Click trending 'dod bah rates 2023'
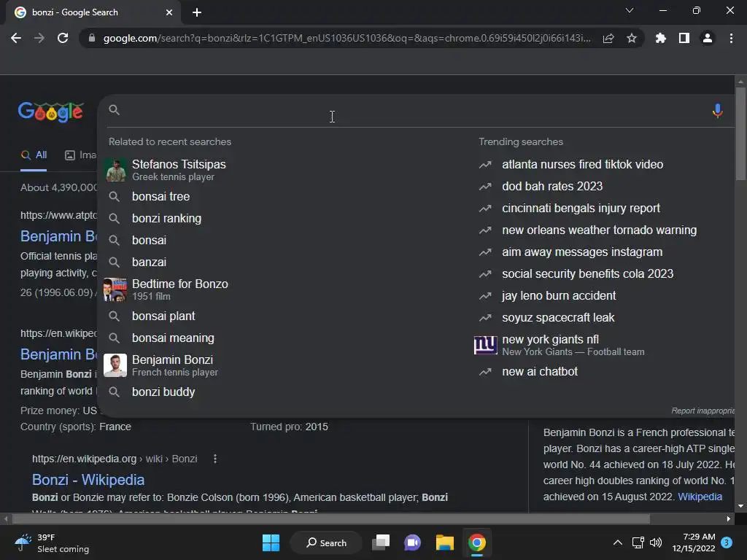Screen dimensions: 747x560 click(552, 186)
